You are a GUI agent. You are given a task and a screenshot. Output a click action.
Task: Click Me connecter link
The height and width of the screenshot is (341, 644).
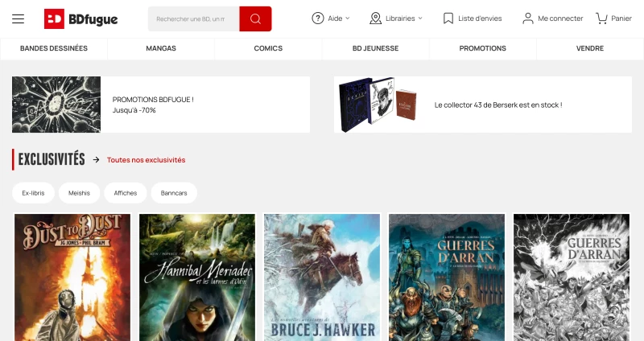pos(560,18)
